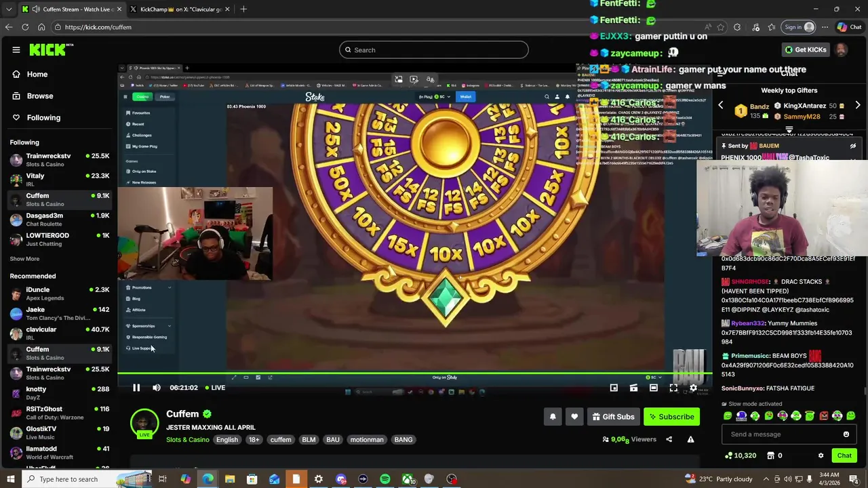Open the Slots & Casino category link

188,440
